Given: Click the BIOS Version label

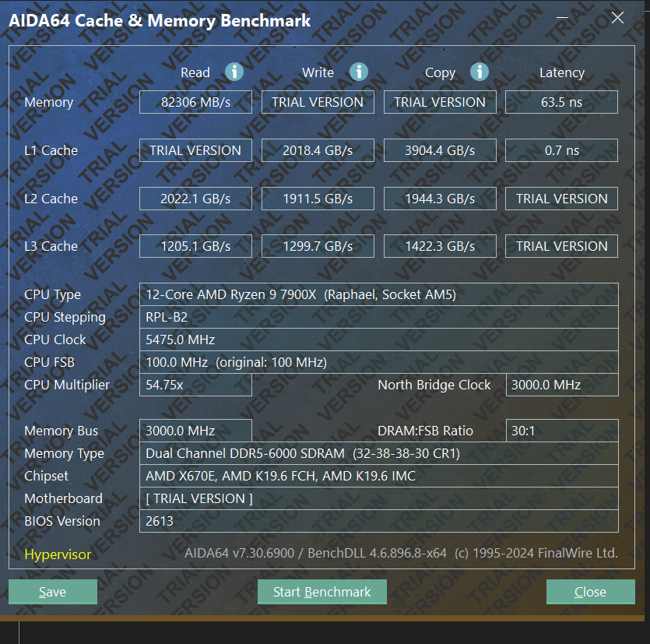Looking at the screenshot, I should click(62, 521).
